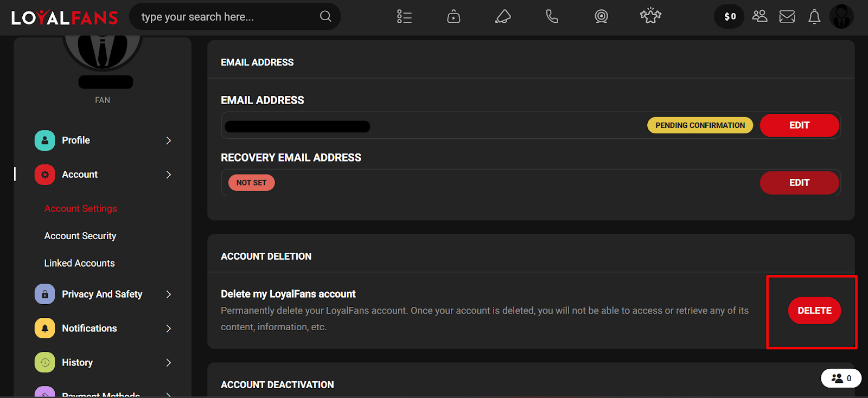Click the redacted email address field
This screenshot has width=868, height=398.
point(297,126)
